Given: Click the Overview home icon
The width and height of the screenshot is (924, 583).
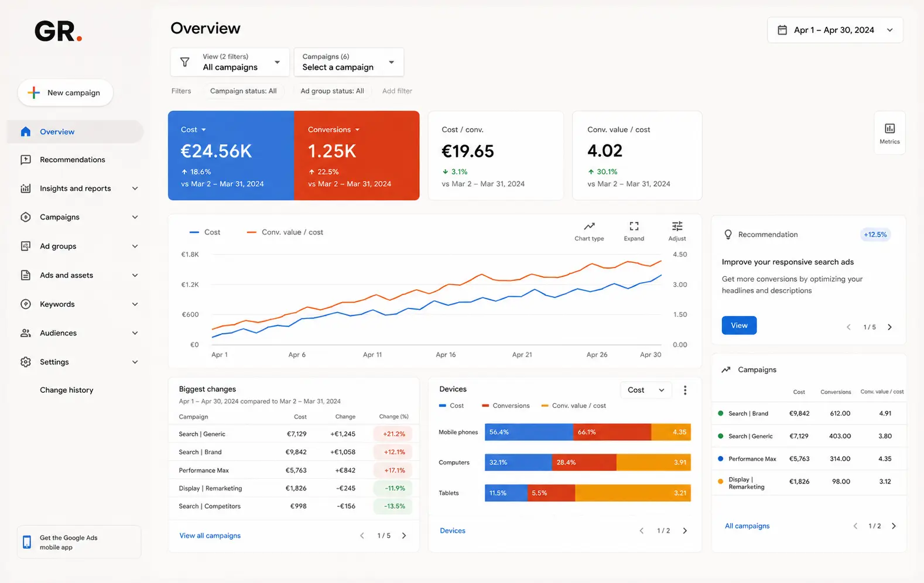Looking at the screenshot, I should (26, 132).
